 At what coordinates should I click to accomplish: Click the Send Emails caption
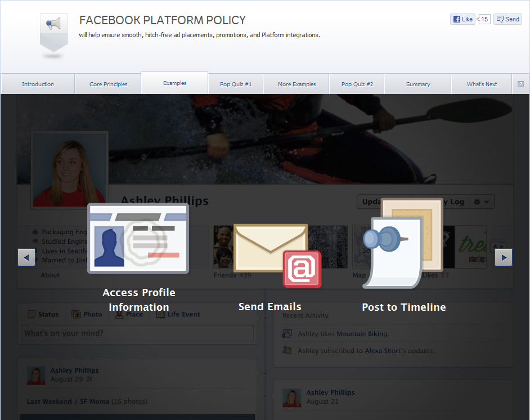tap(270, 307)
